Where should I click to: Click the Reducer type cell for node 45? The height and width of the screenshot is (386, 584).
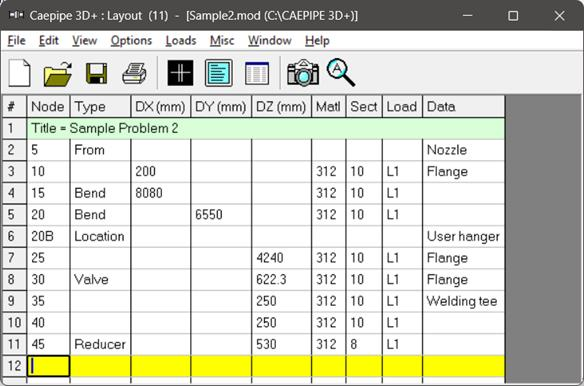(101, 344)
